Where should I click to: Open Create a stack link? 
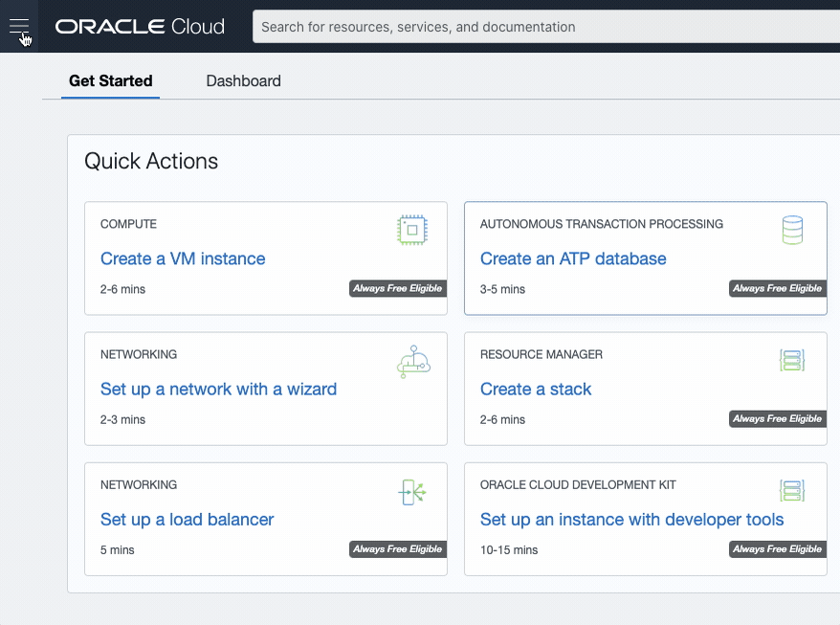point(535,390)
